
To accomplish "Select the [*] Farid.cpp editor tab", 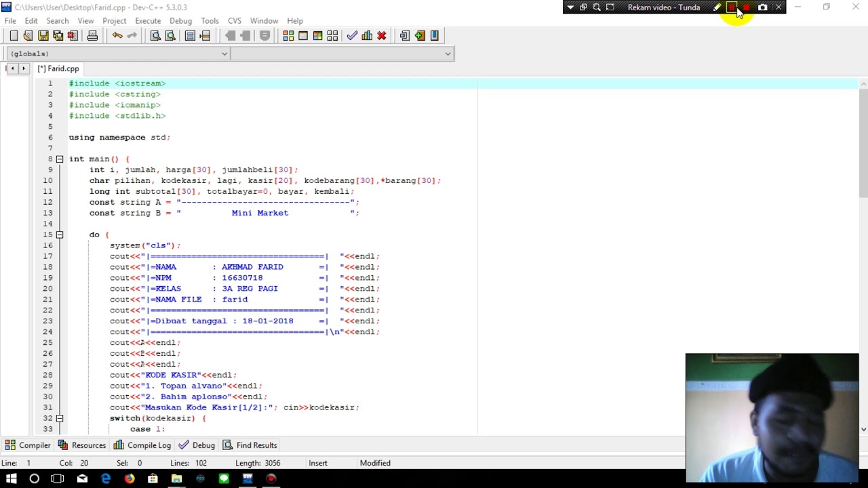I will (x=58, y=68).
